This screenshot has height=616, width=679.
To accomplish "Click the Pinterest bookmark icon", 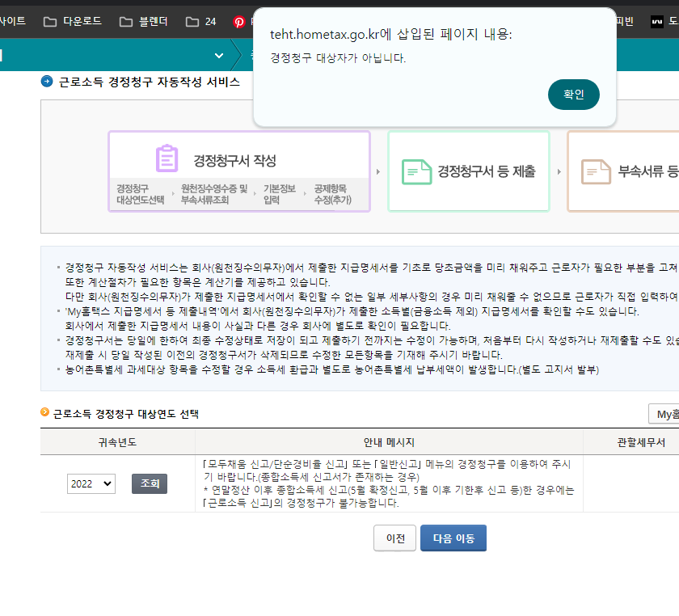I will tap(239, 22).
